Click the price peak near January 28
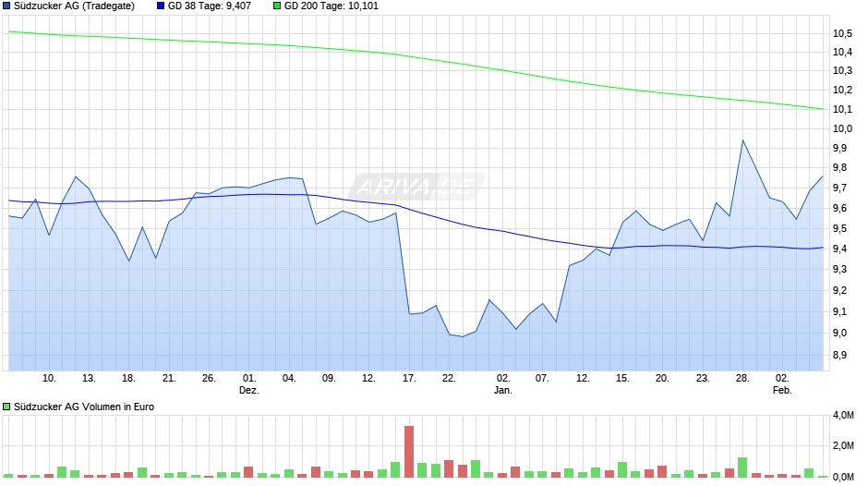Viewport: 868px width, 486px height. (743, 140)
